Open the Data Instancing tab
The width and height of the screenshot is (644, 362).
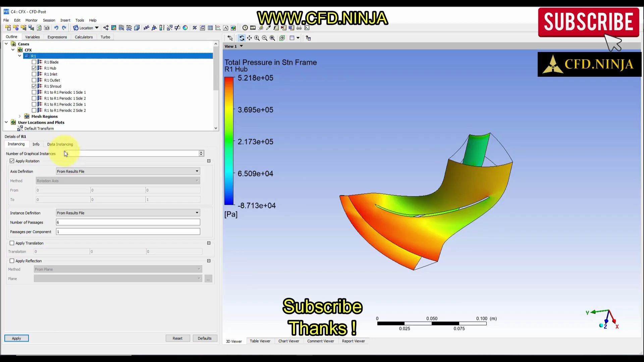click(x=60, y=144)
